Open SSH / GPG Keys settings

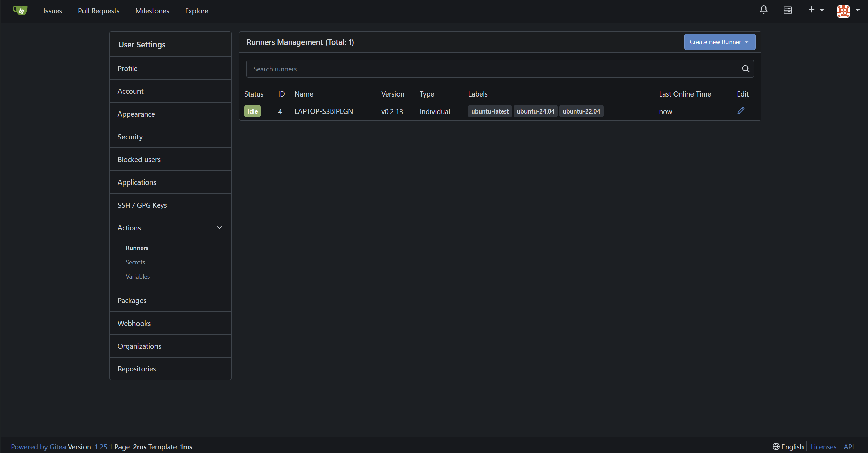(142, 205)
